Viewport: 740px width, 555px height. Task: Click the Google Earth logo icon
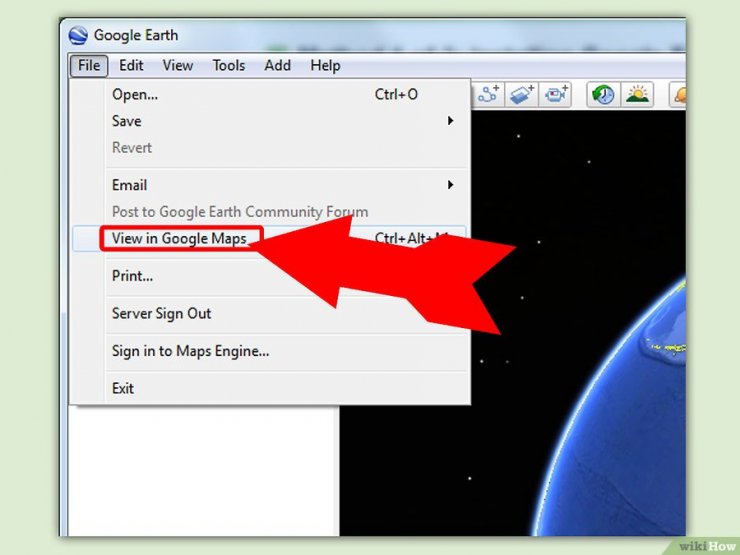click(78, 35)
